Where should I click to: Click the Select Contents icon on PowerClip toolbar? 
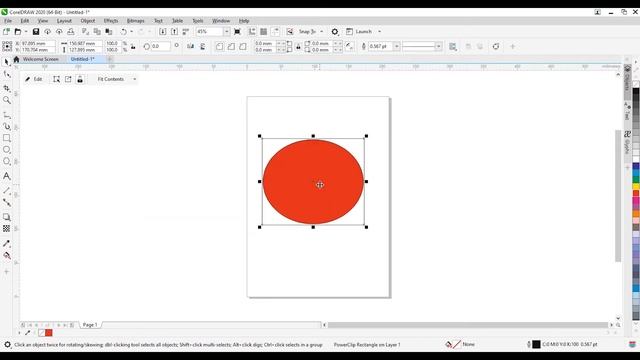[x=56, y=79]
